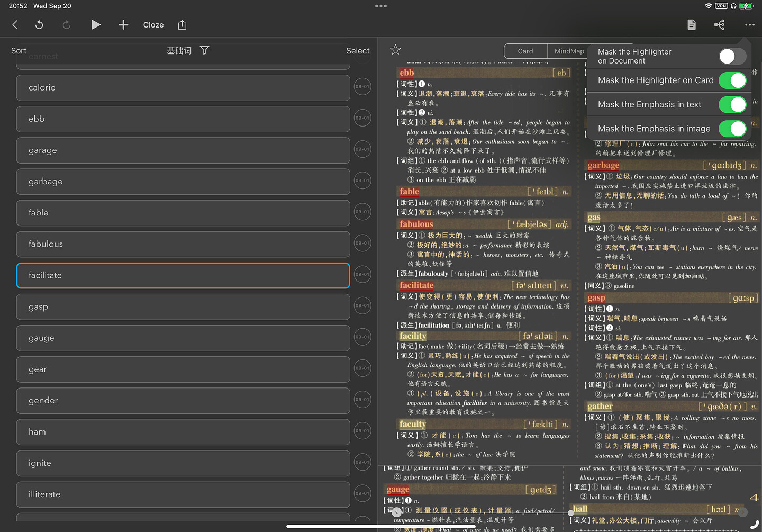This screenshot has height=532, width=762.
Task: Select the gasp card
Action: click(x=183, y=306)
